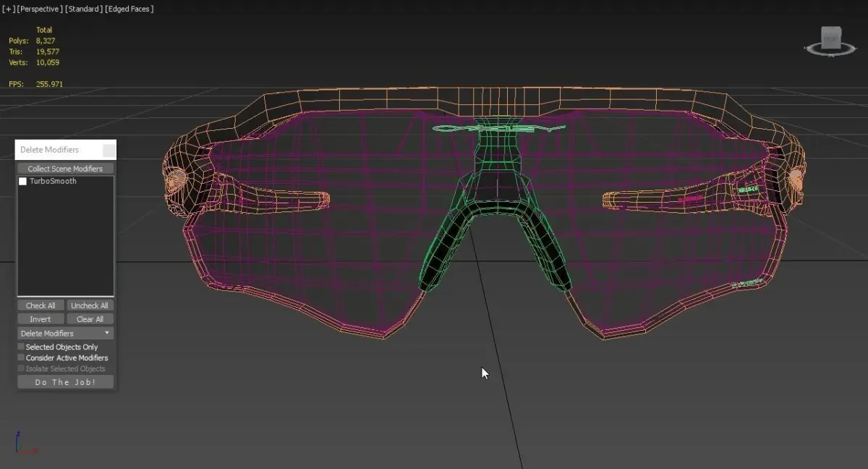Click the Uncheck All button
Viewport: 868px width, 469px height.
point(90,305)
